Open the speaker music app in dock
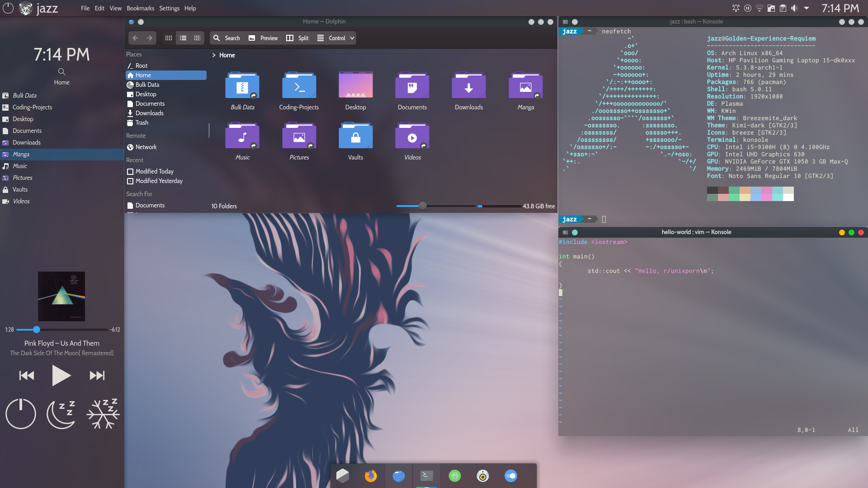This screenshot has height=488, width=868. pos(483,476)
